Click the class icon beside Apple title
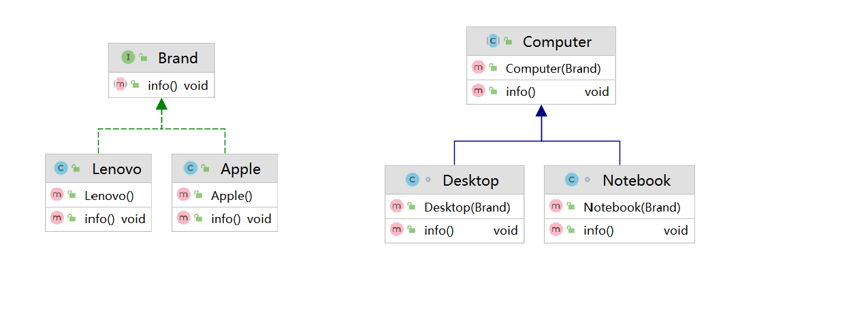The height and width of the screenshot is (336, 868). click(191, 168)
